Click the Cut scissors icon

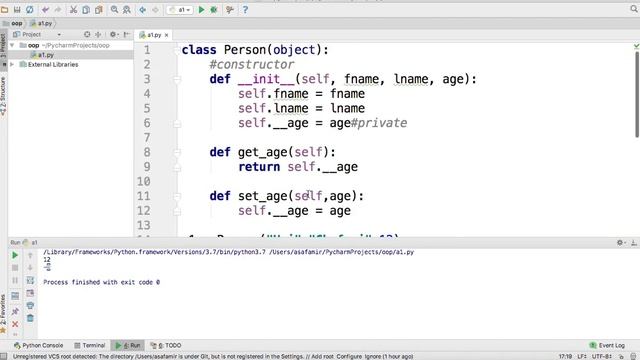tap(73, 9)
